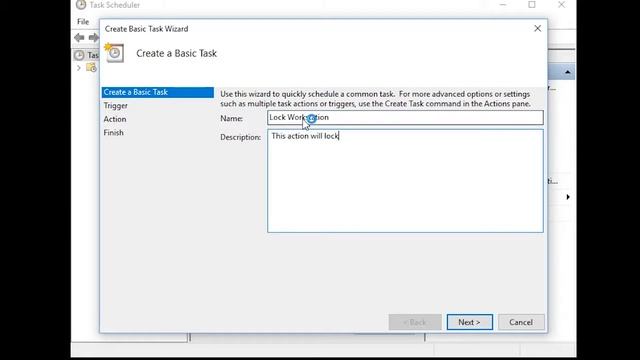Collapse the Actions pane section arrow
The height and width of the screenshot is (360, 640).
tap(567, 72)
